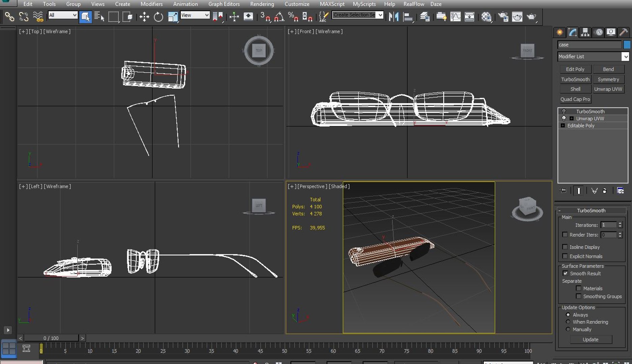Open the Modifier List dropdown

tap(594, 57)
